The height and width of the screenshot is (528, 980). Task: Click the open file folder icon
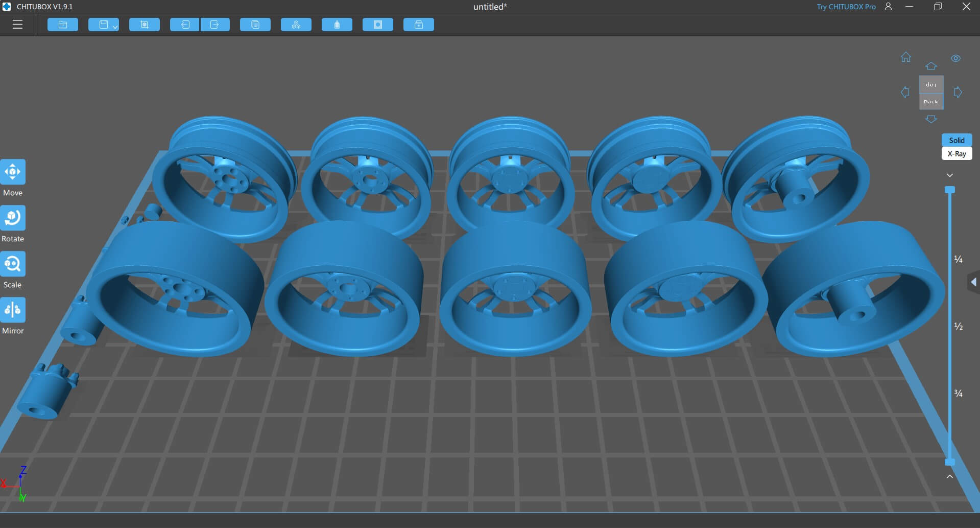[x=63, y=25]
